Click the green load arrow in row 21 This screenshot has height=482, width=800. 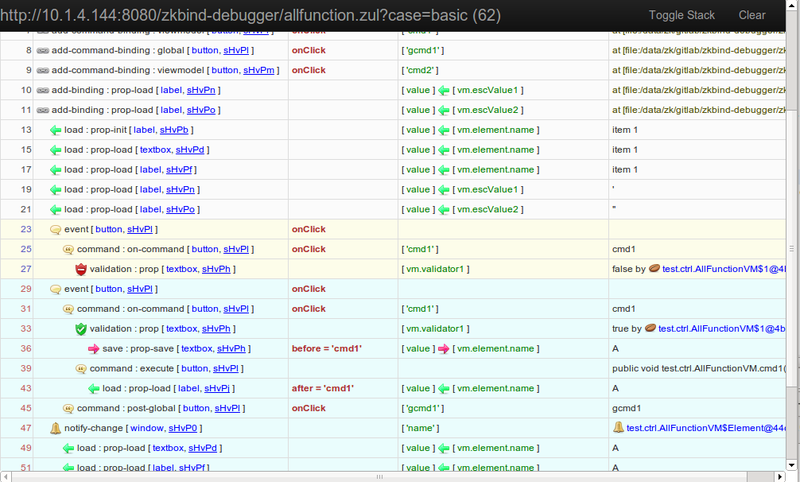click(56, 210)
